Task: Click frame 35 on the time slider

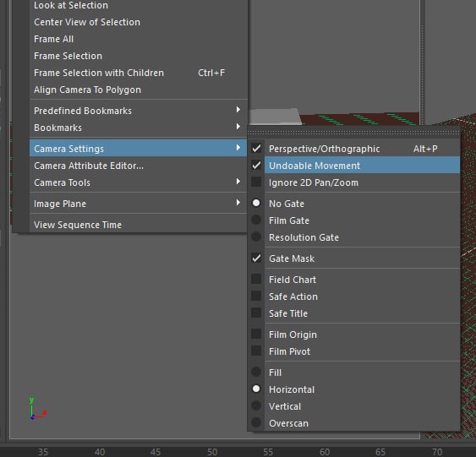Action: [x=43, y=452]
